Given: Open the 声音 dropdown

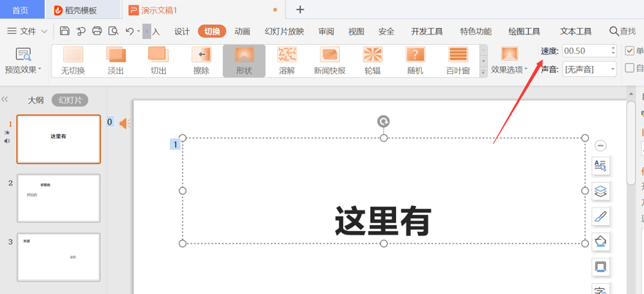Looking at the screenshot, I should 590,70.
